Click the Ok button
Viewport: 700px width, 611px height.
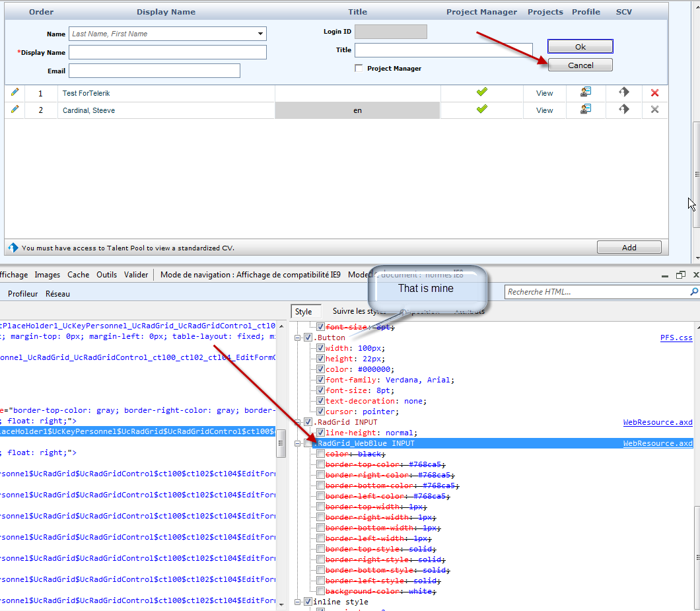[x=580, y=46]
